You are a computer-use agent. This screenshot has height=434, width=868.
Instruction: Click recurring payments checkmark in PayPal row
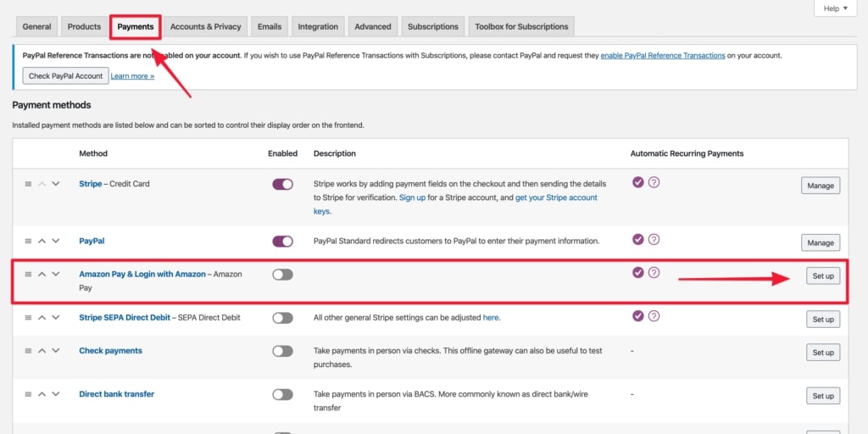[x=638, y=240]
